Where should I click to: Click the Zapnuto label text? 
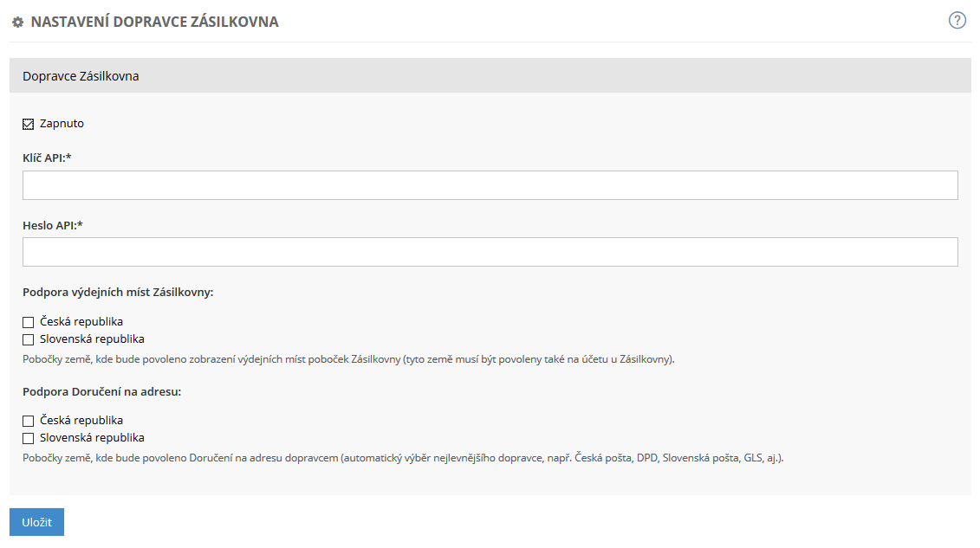click(x=62, y=124)
